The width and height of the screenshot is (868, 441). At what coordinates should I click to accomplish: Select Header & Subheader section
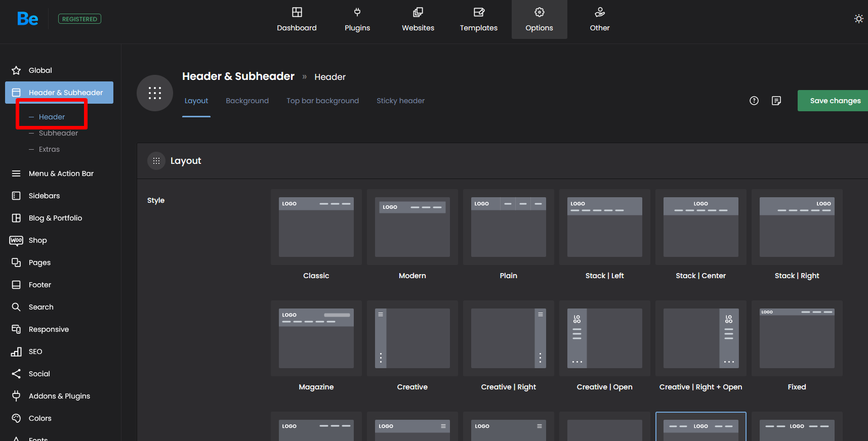[59, 93]
